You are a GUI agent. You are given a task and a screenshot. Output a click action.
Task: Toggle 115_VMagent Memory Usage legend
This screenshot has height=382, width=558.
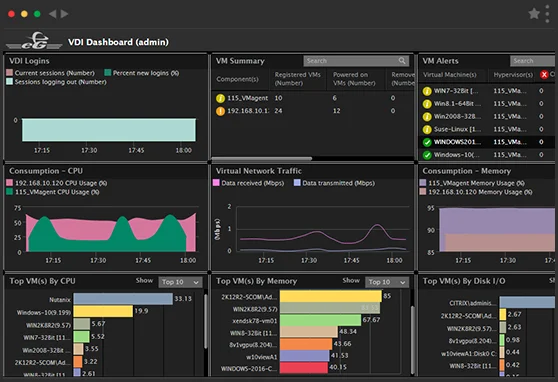pos(472,183)
